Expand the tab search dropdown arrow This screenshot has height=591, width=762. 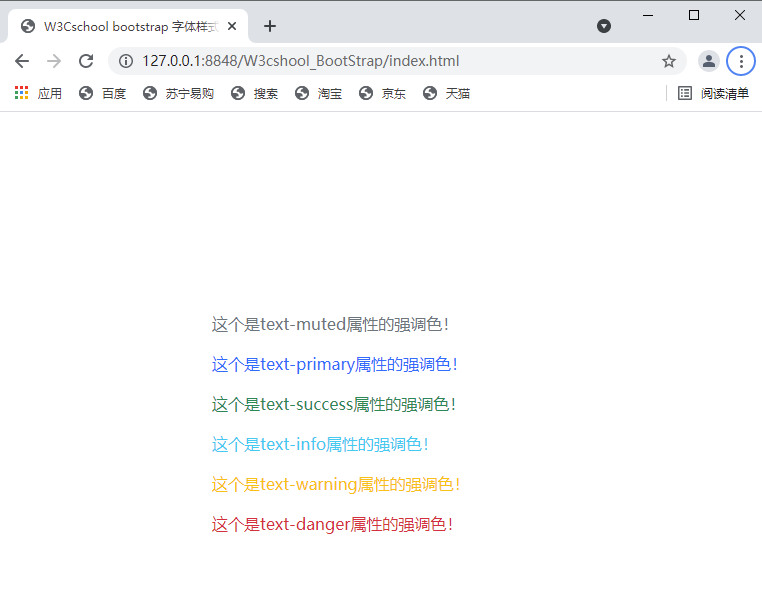point(604,26)
